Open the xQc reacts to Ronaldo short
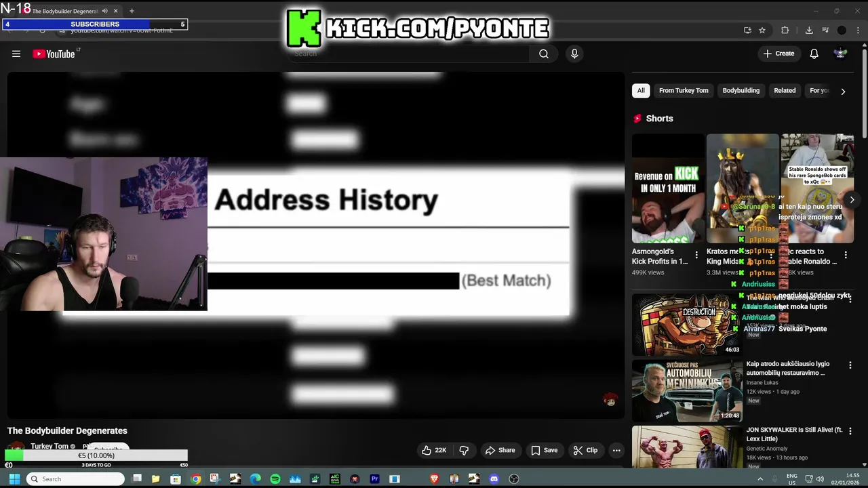Screen dimensions: 868x488 pyautogui.click(x=817, y=188)
